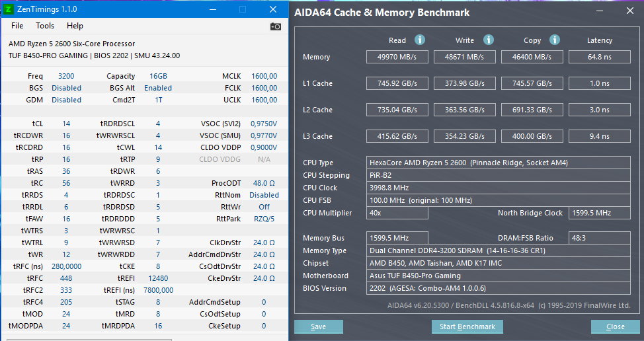Select the L3 Cache Latency value 9.4 ns

[x=600, y=136]
